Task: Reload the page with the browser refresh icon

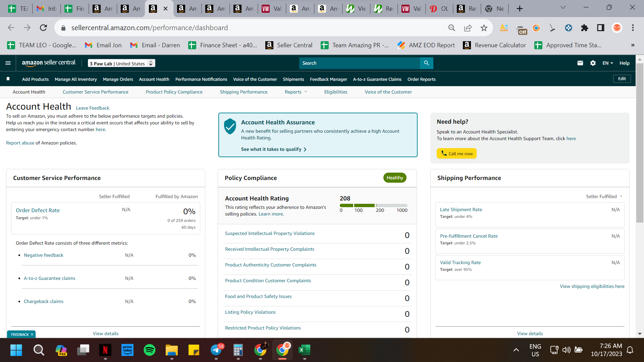Action: coord(43,28)
